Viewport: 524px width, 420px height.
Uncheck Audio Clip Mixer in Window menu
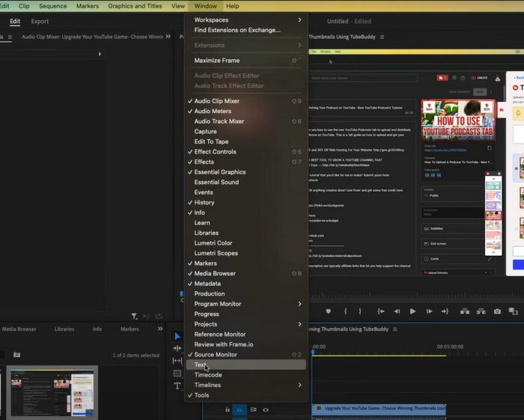[x=246, y=101]
